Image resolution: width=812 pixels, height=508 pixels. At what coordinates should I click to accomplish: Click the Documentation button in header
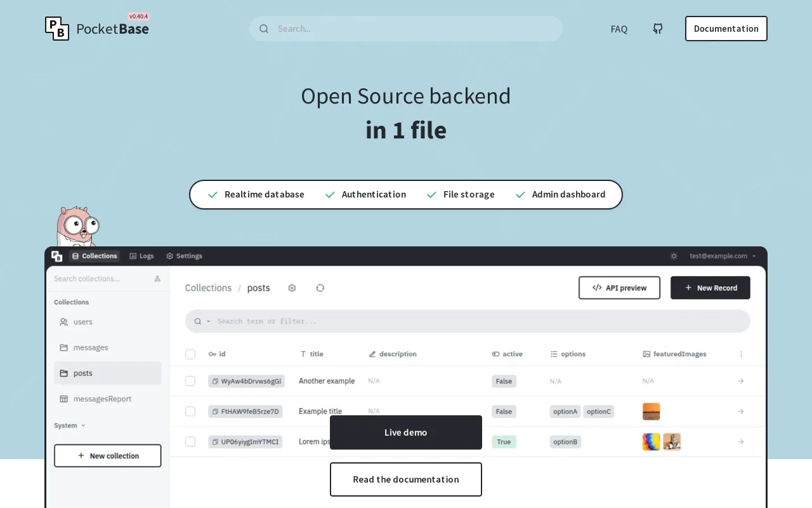click(726, 29)
